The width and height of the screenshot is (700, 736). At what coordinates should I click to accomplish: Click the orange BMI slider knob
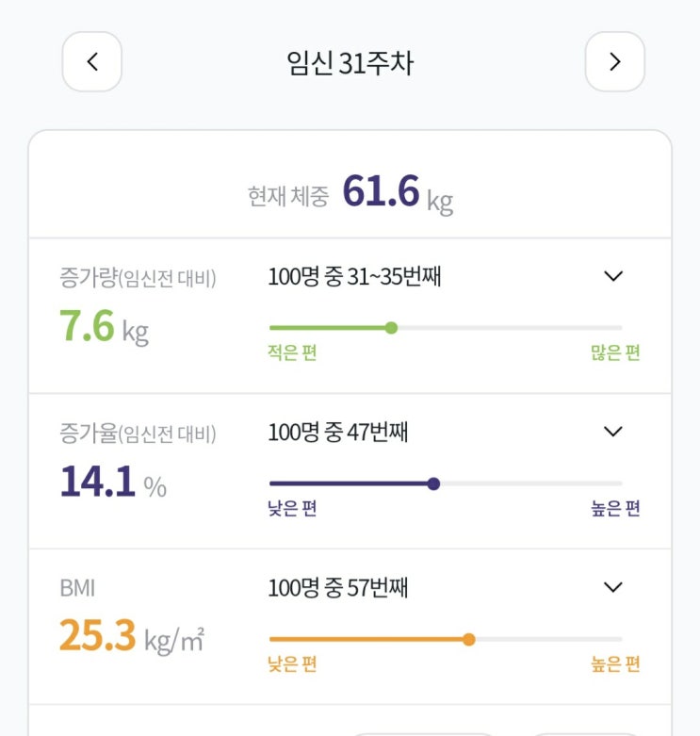(468, 639)
